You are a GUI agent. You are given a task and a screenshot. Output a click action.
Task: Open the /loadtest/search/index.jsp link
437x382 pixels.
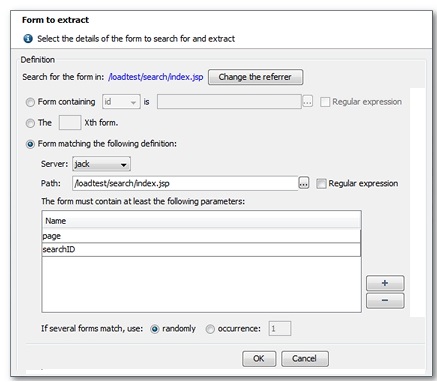(156, 77)
